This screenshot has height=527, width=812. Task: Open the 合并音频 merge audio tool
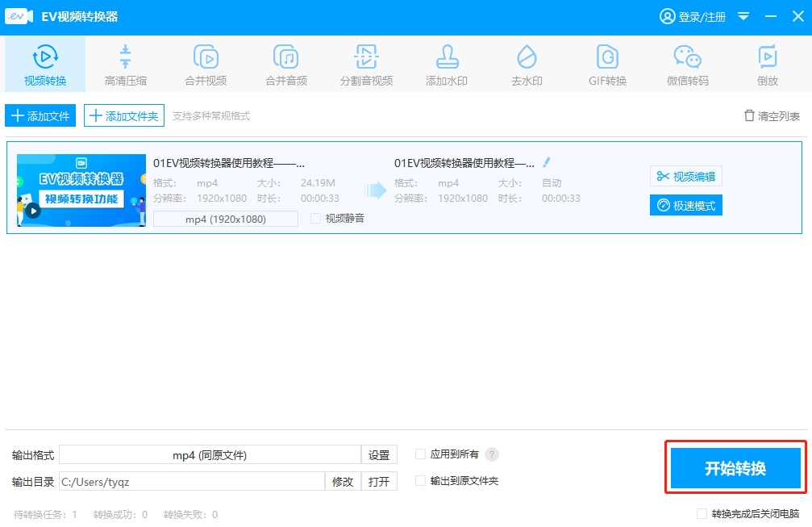286,63
